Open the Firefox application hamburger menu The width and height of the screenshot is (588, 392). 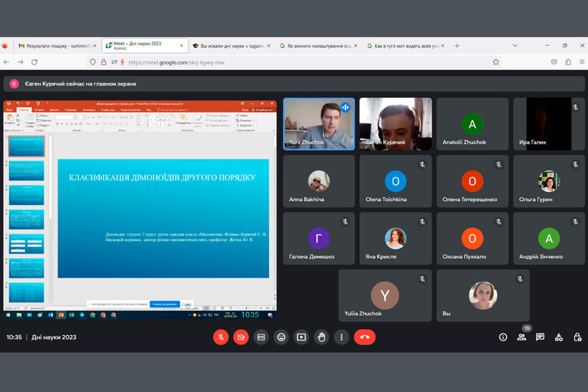coord(581,62)
